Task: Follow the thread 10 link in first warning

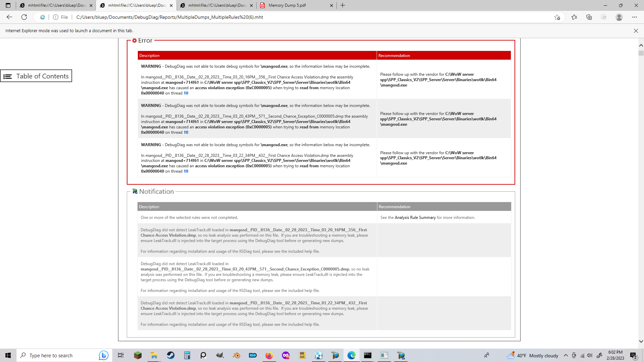Action: pos(186,93)
